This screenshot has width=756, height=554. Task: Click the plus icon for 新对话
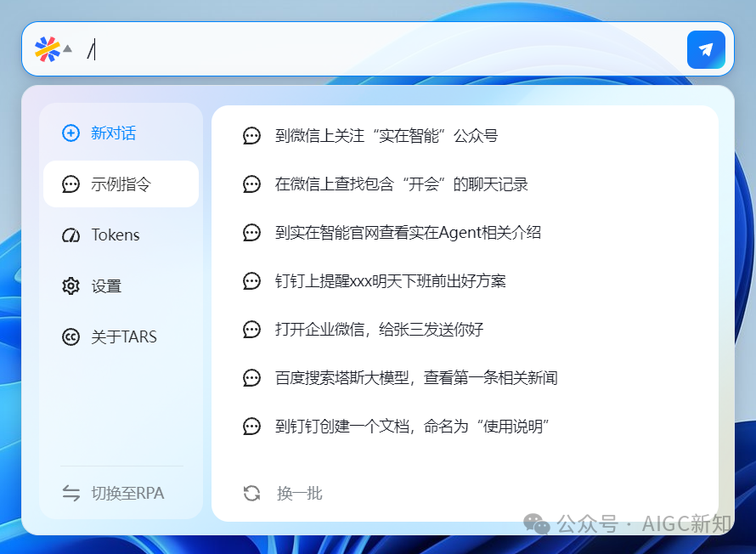click(x=71, y=133)
